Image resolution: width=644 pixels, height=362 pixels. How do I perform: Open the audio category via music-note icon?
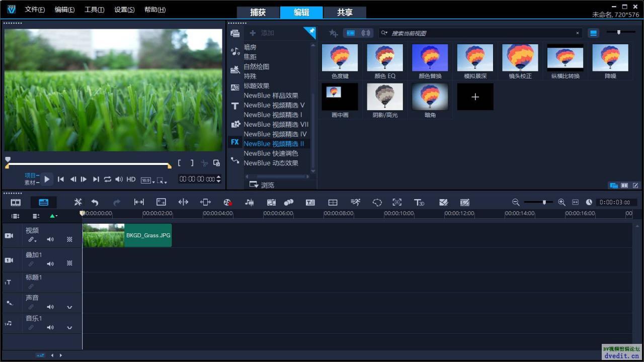(x=235, y=51)
